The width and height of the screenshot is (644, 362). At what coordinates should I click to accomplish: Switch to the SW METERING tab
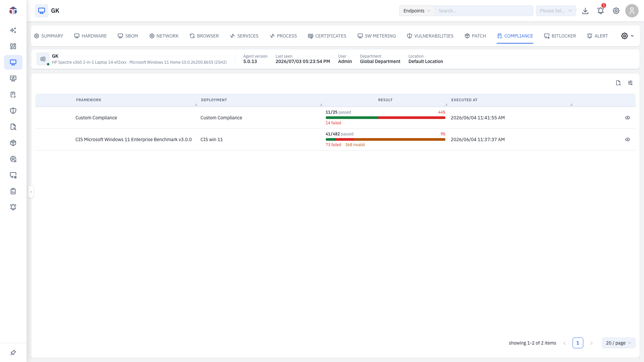pyautogui.click(x=376, y=36)
